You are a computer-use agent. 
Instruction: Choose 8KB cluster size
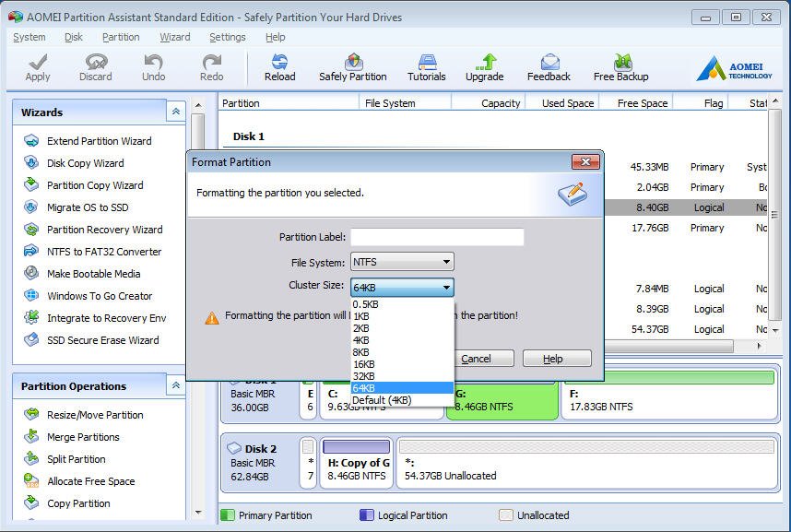tap(402, 352)
